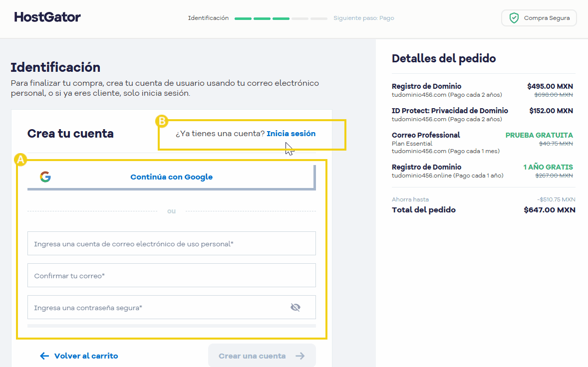
Task: Click the -$510.75 MXN savings amount
Action: tap(556, 199)
